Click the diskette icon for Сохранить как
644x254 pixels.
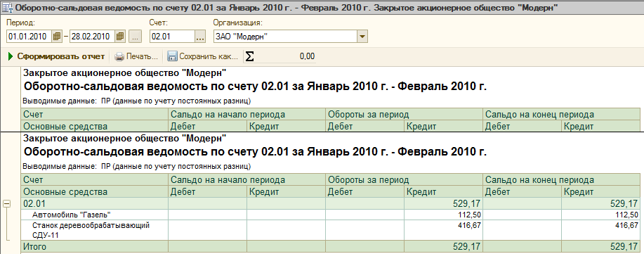pos(172,56)
